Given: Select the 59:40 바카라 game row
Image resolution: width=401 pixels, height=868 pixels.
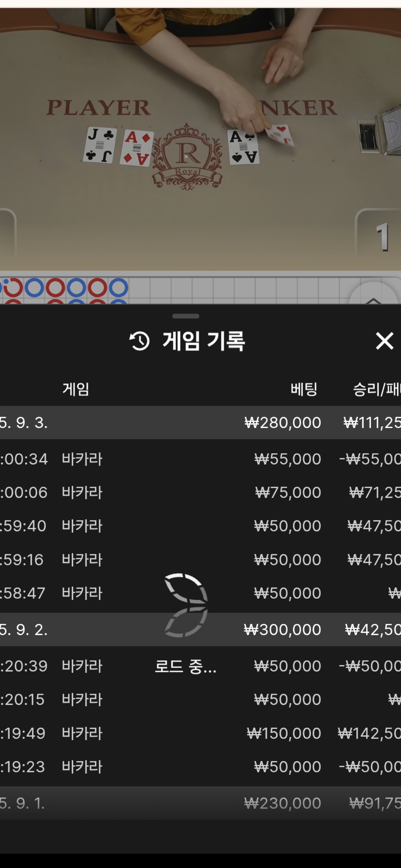Looking at the screenshot, I should (x=200, y=526).
